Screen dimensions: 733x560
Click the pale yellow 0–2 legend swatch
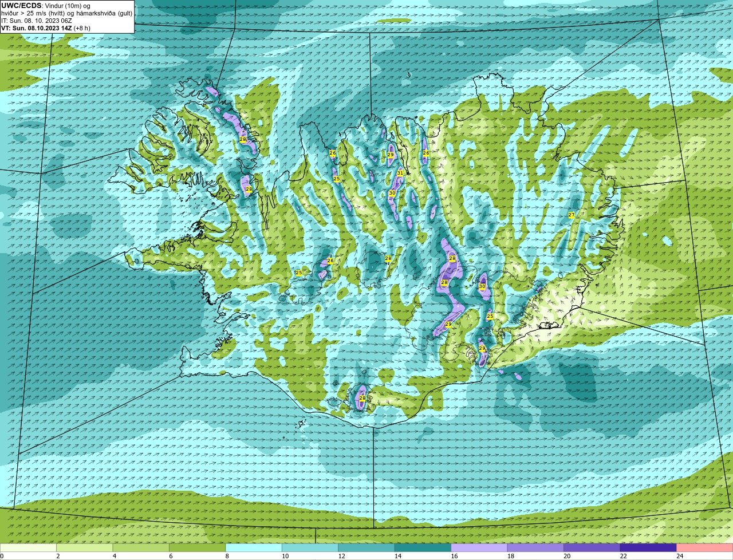[29, 547]
